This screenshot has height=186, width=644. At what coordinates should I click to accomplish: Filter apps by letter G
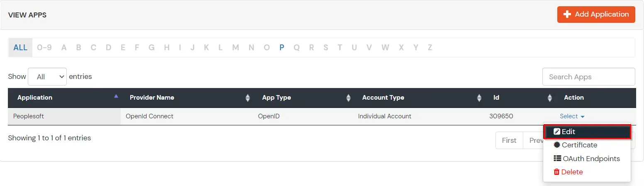coord(151,47)
